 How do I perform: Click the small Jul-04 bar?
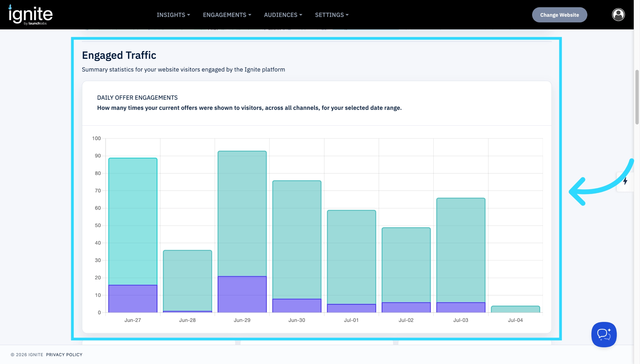pos(515,309)
